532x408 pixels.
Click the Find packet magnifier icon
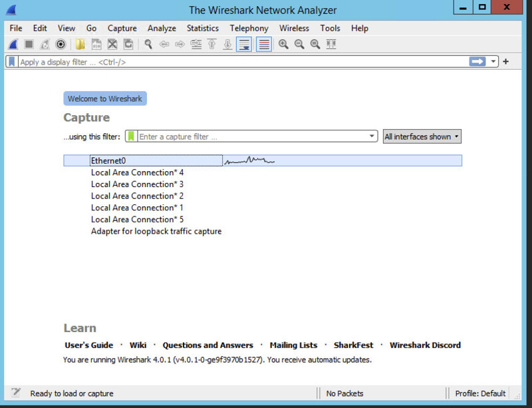click(x=148, y=45)
